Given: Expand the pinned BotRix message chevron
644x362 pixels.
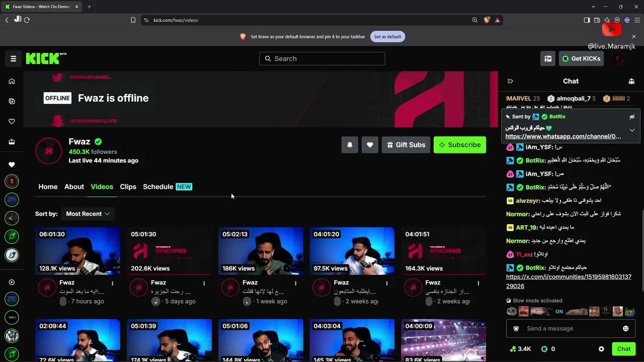Looking at the screenshot, I should (x=632, y=130).
